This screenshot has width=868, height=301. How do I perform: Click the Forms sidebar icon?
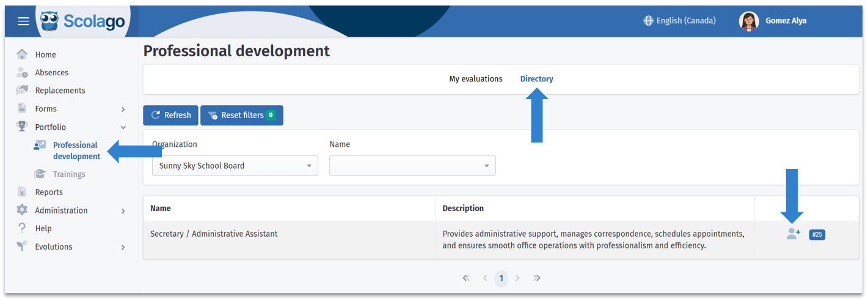22,108
